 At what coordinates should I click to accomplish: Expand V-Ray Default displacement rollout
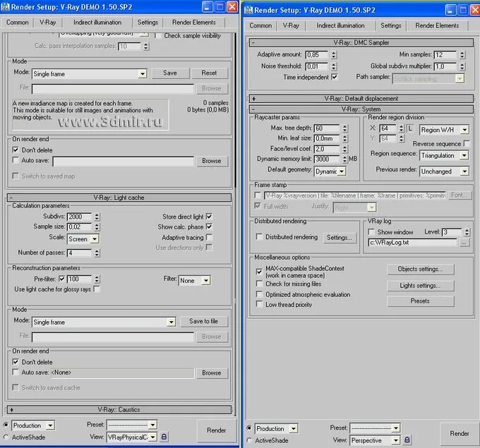point(361,99)
